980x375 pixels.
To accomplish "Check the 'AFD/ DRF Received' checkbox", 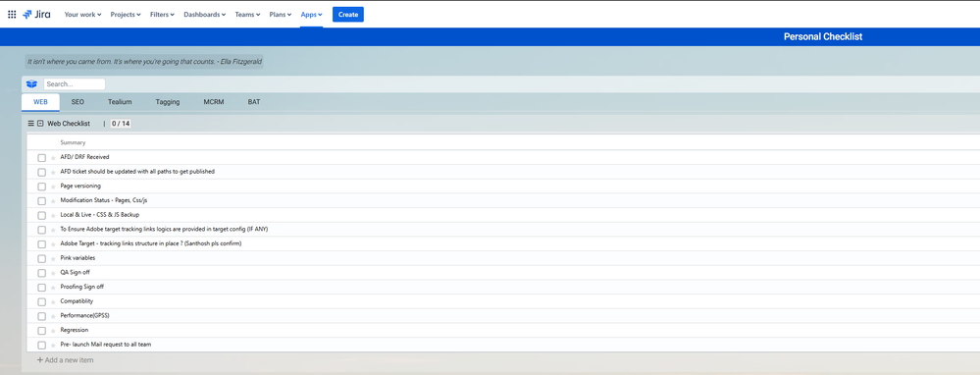I will pyautogui.click(x=42, y=157).
